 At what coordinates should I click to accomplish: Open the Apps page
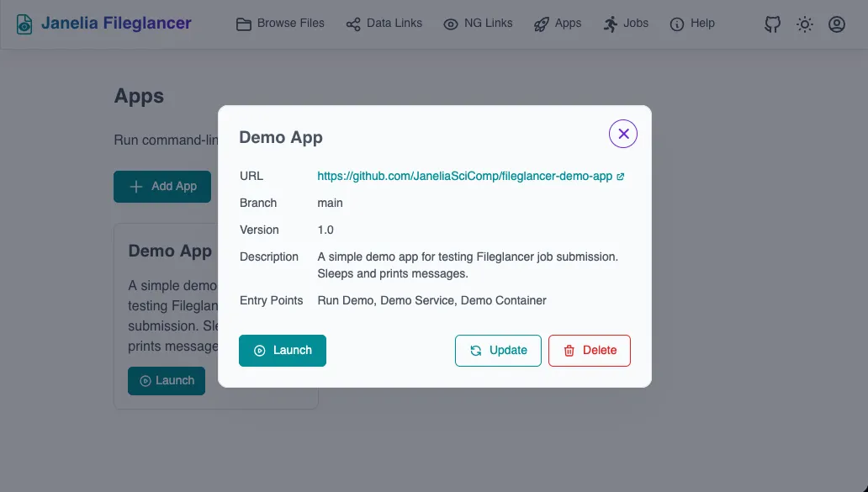tap(558, 24)
